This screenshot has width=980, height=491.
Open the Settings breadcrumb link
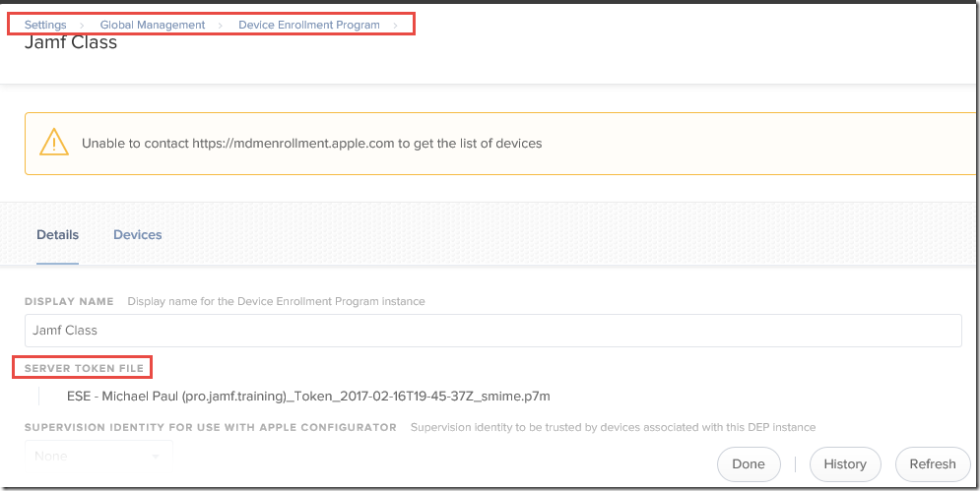[x=45, y=25]
